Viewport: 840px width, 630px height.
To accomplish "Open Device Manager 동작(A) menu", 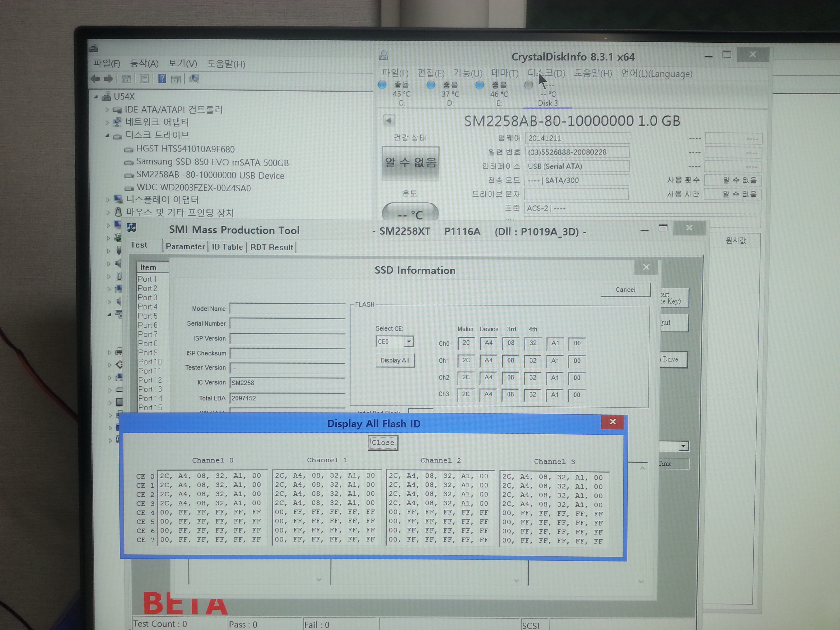I will tap(144, 63).
